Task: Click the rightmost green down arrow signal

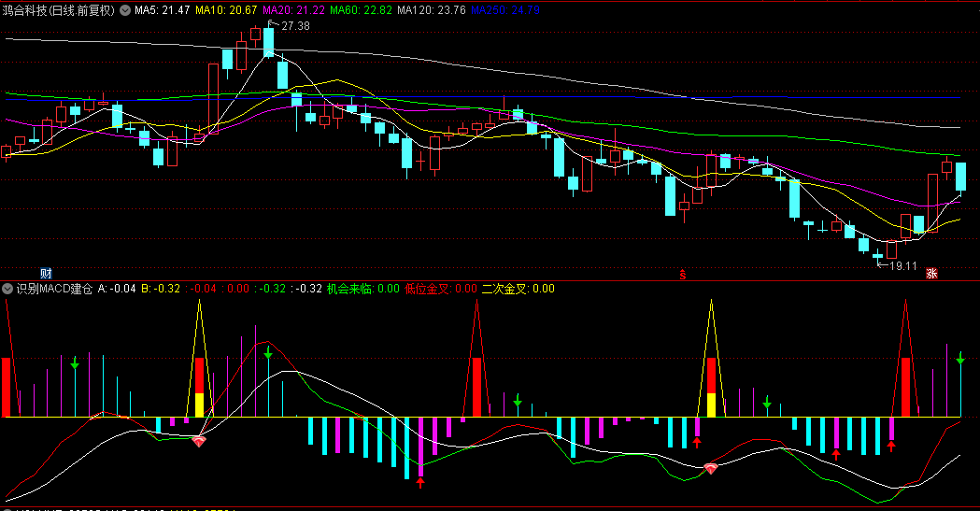Action: point(960,359)
